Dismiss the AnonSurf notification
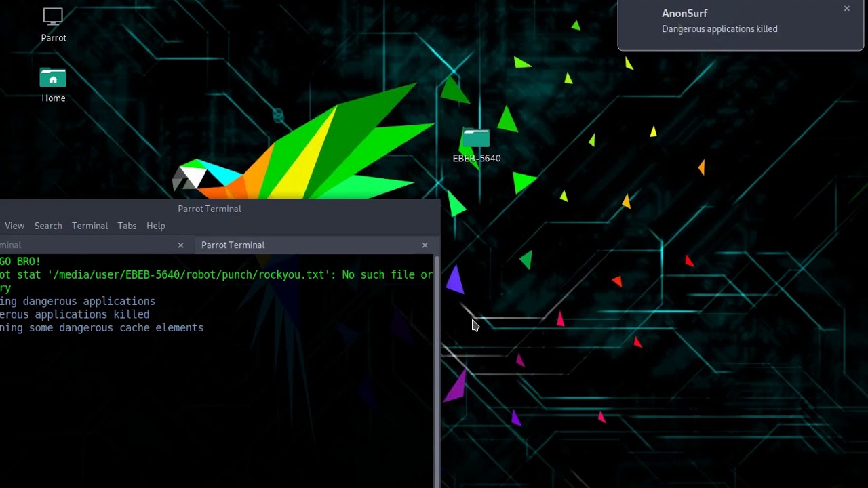Screen dimensions: 868x488 [x=846, y=9]
